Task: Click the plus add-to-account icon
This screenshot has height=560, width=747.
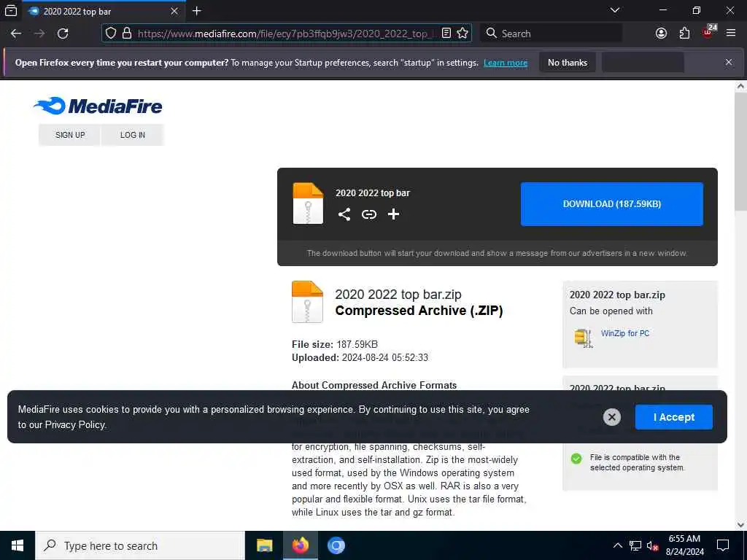Action: 393,214
